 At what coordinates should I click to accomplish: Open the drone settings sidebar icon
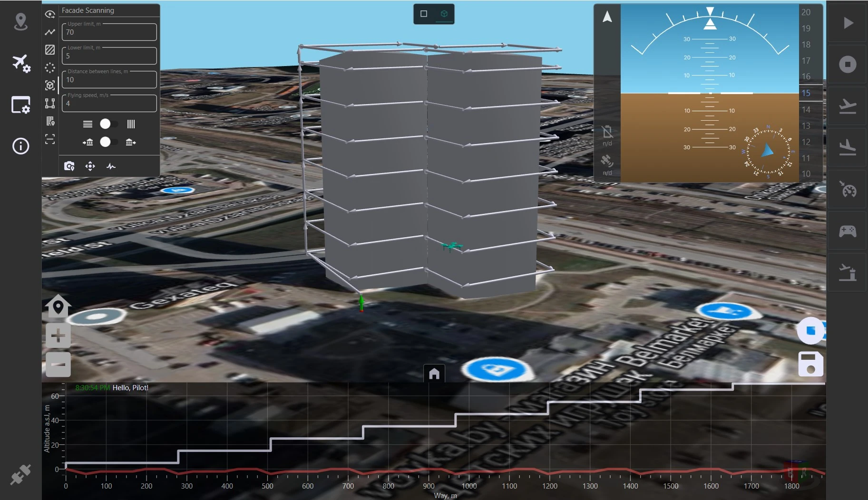(x=21, y=63)
